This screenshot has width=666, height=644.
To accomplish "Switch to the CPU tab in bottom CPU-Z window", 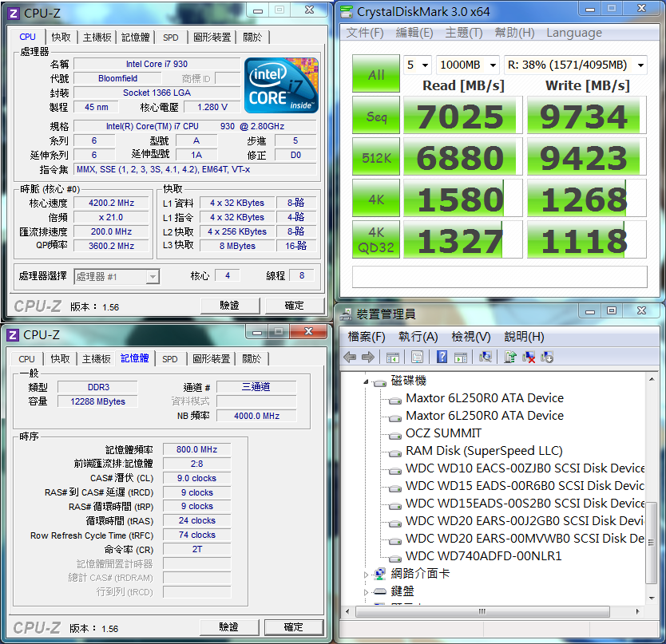I will tap(26, 359).
